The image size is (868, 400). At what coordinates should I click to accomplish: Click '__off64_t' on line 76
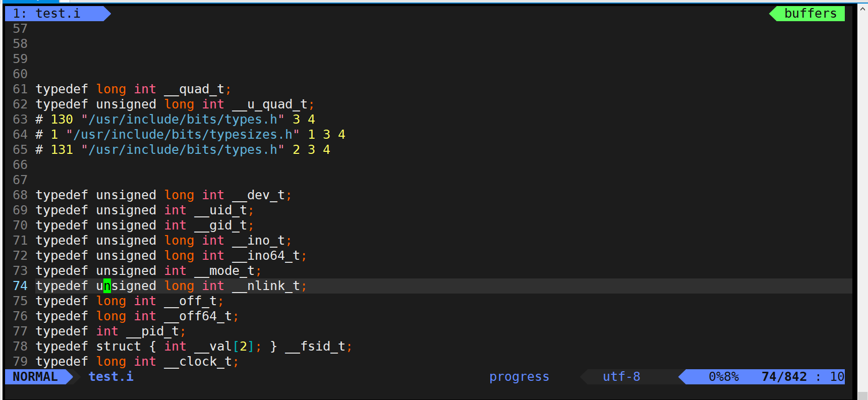point(198,316)
